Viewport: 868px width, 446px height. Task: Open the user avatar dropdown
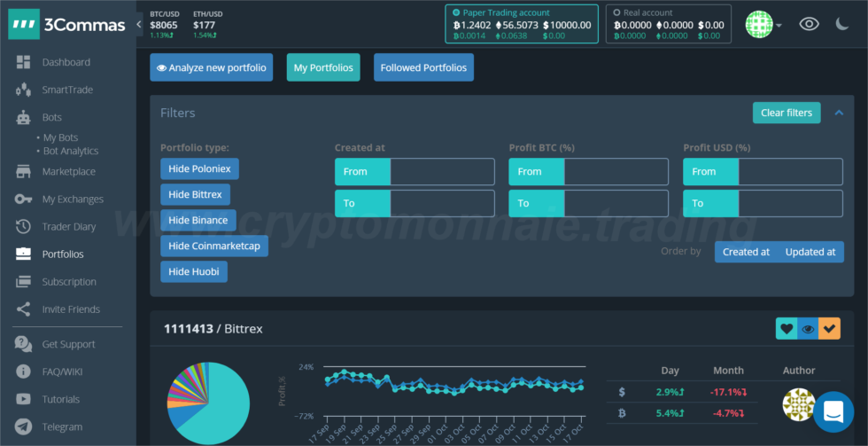(x=763, y=25)
